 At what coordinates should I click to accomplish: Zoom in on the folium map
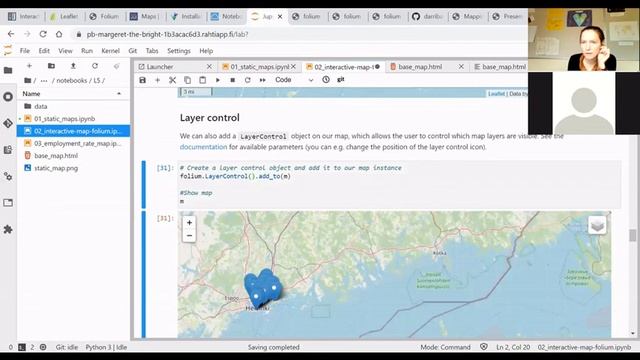point(189,223)
